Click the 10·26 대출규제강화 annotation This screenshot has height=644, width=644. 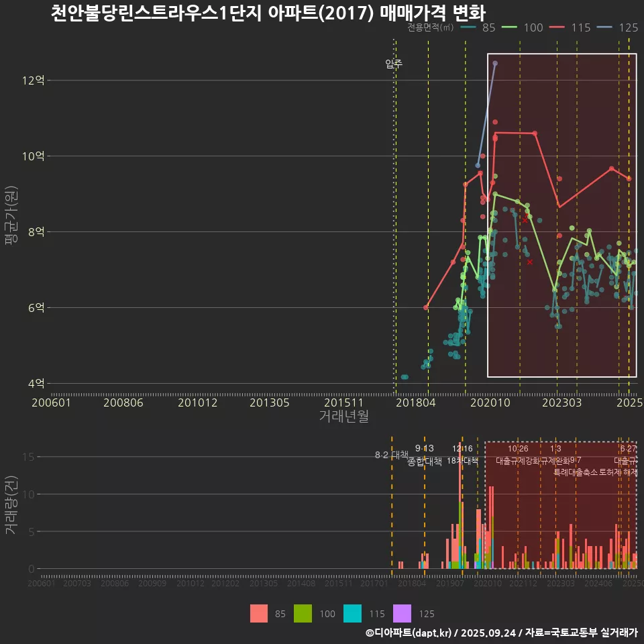tap(518, 455)
